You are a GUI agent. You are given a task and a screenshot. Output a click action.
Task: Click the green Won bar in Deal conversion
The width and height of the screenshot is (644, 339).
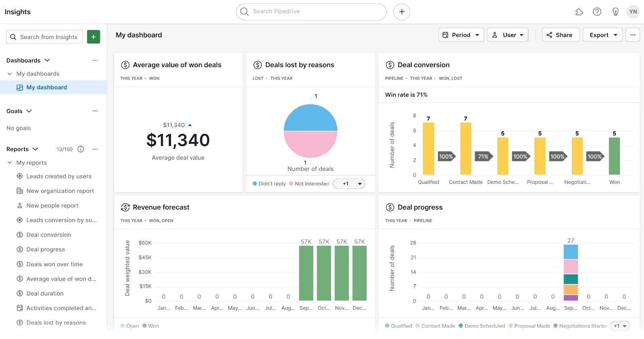614,156
